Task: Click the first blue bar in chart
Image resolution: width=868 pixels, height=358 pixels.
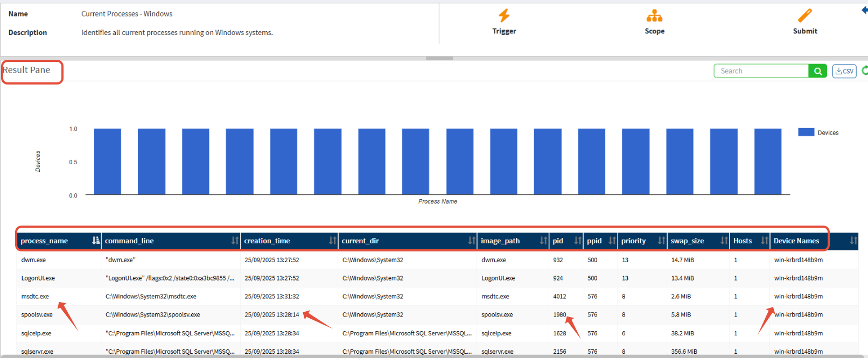Action: (107, 162)
